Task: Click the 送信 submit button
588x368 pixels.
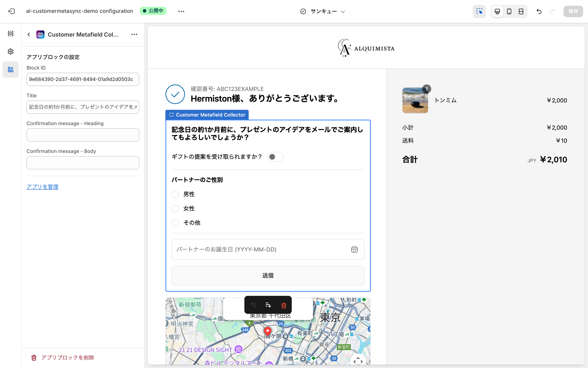Action: coord(268,276)
